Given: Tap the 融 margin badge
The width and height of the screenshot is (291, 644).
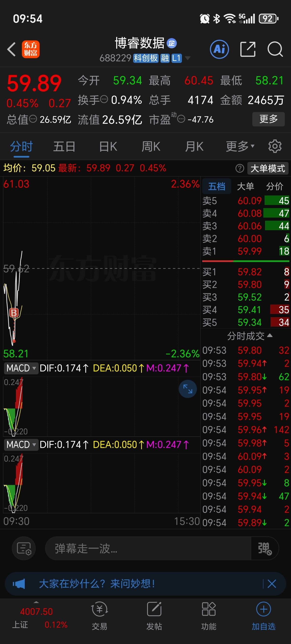Looking at the screenshot, I should 165,58.
